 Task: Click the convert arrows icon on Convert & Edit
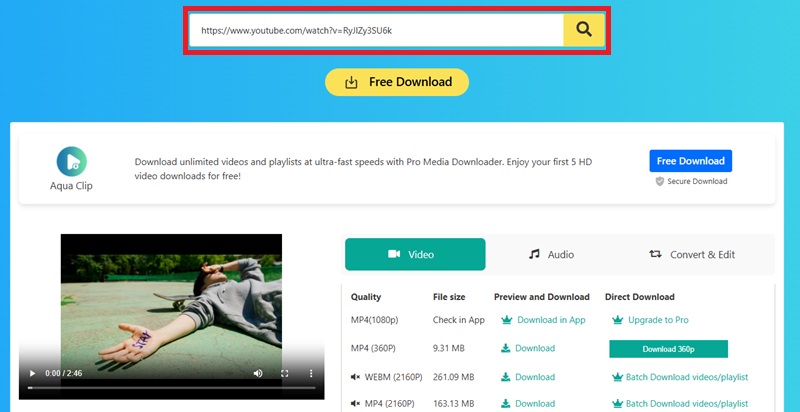655,254
